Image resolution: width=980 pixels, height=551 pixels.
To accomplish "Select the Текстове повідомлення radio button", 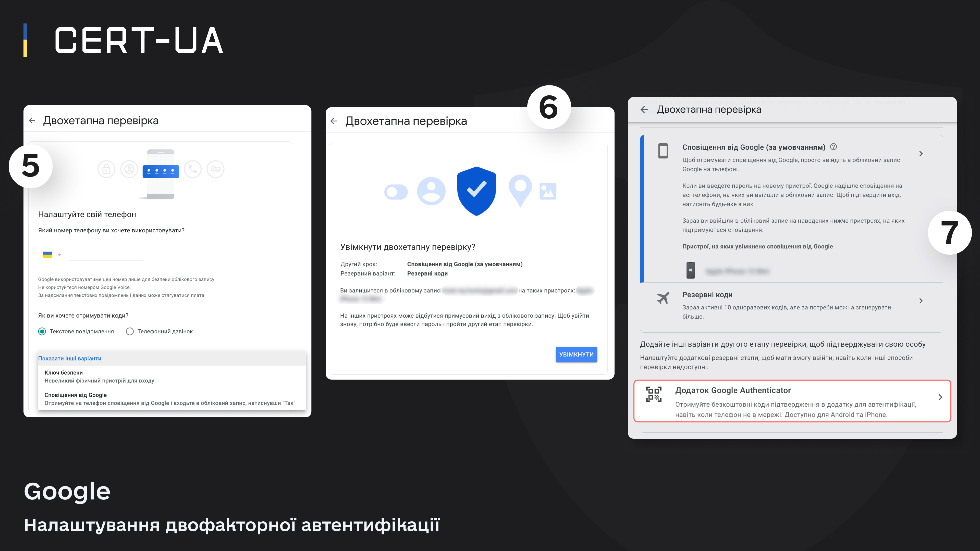I will click(x=42, y=332).
